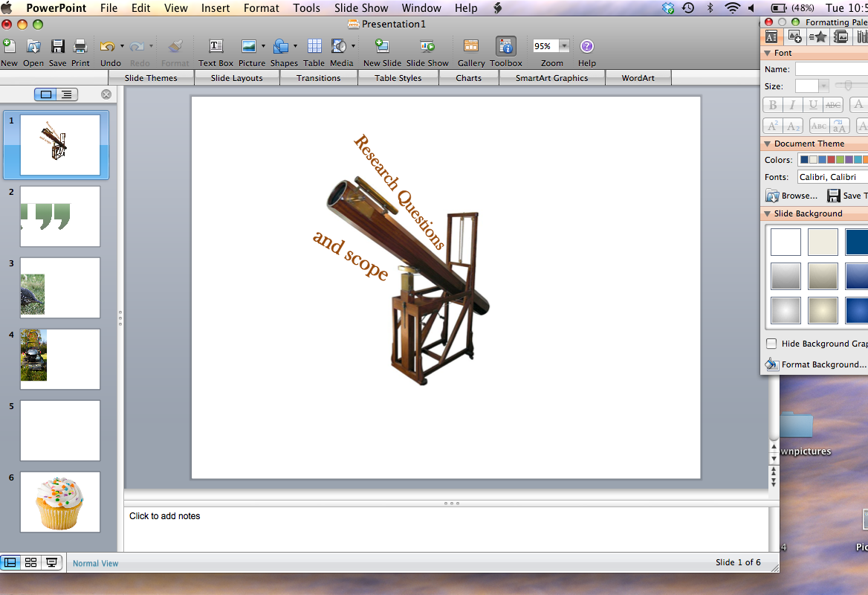Open Help with the question mark icon
This screenshot has height=595, width=868.
tap(587, 47)
